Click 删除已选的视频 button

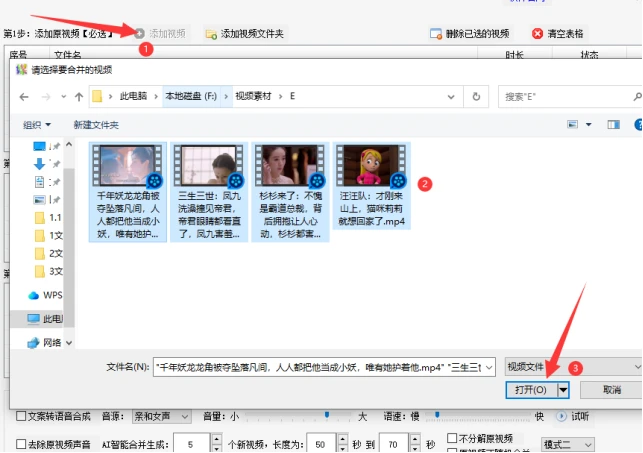pos(470,34)
